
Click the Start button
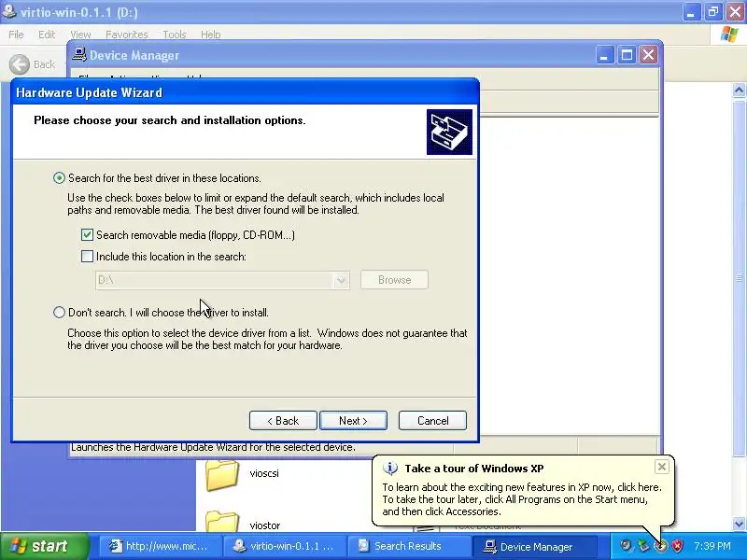pos(44,546)
